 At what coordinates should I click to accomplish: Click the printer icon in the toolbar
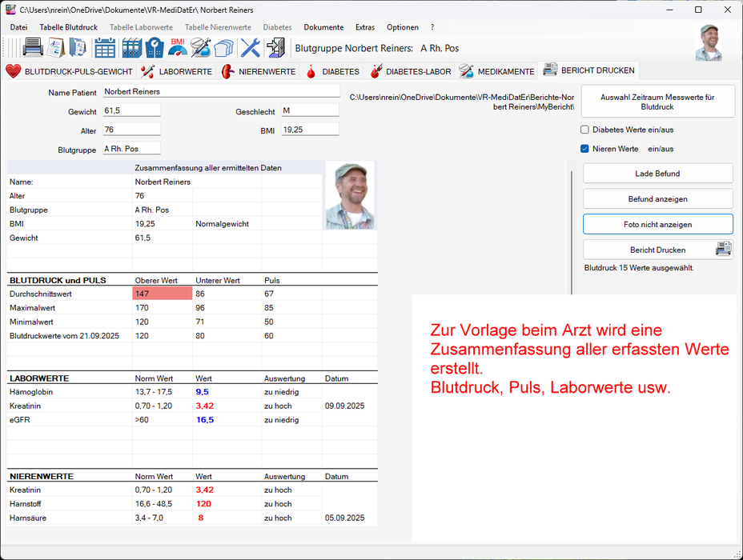33,48
